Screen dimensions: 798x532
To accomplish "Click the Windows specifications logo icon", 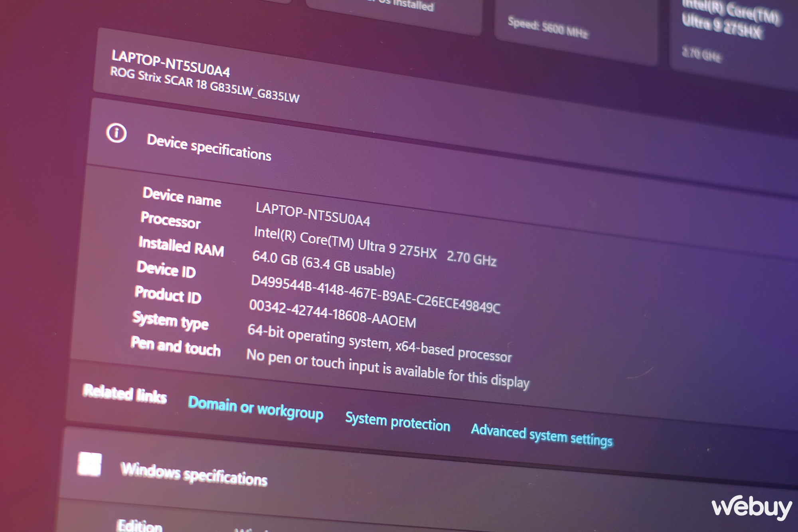I will coord(89,464).
